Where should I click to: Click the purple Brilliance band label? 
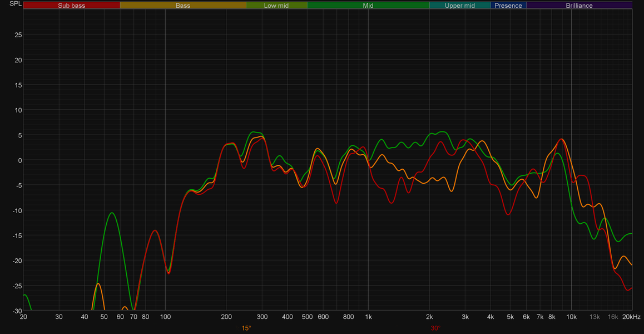click(579, 6)
